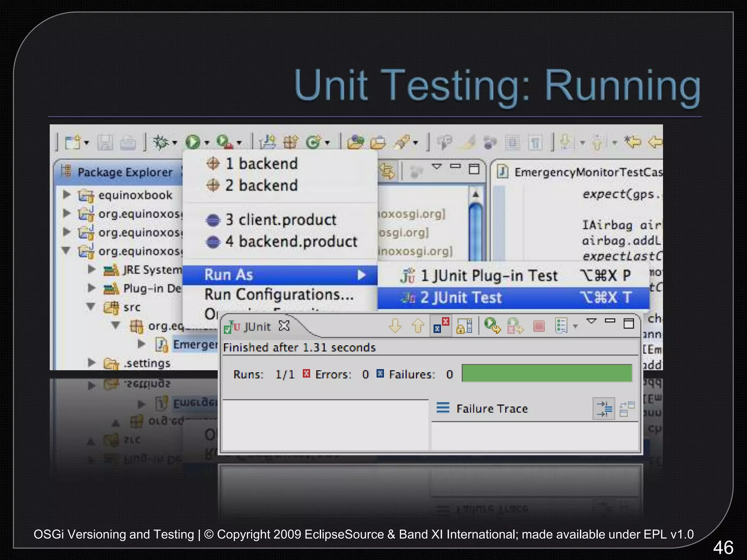
Task: Open Package Explorer view menu triangle
Action: (x=437, y=167)
